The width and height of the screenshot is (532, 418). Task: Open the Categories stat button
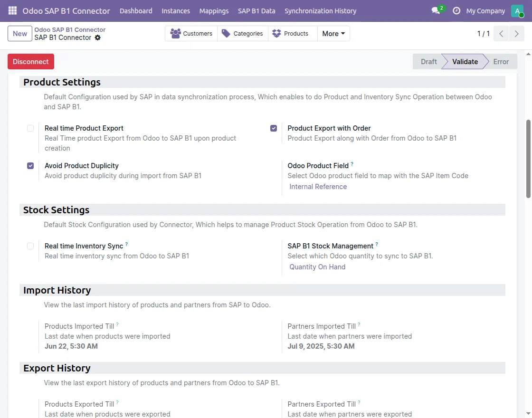tap(243, 34)
